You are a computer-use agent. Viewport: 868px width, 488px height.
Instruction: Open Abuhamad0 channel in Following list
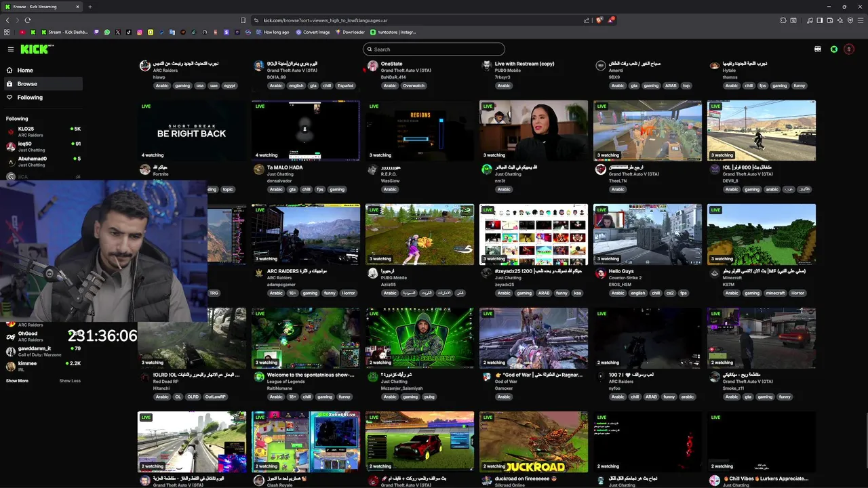pos(42,161)
